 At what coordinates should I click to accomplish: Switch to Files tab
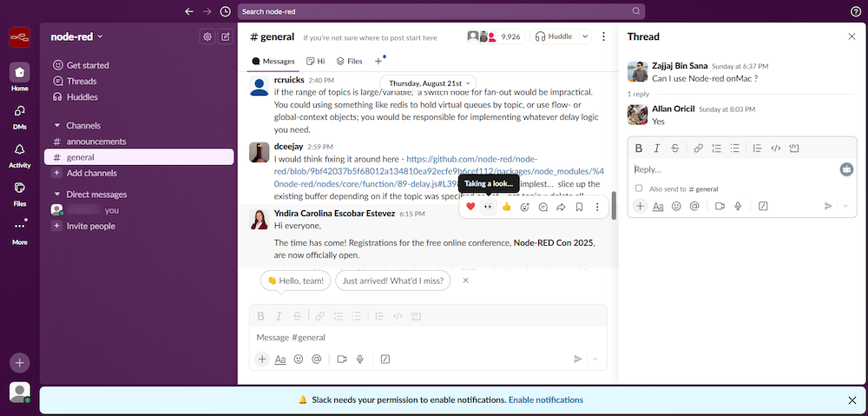tap(349, 61)
